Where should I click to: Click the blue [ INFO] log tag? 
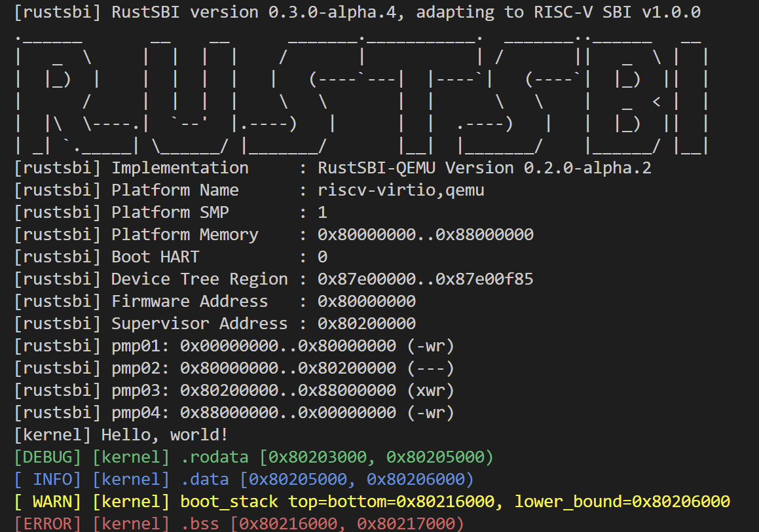(x=48, y=480)
